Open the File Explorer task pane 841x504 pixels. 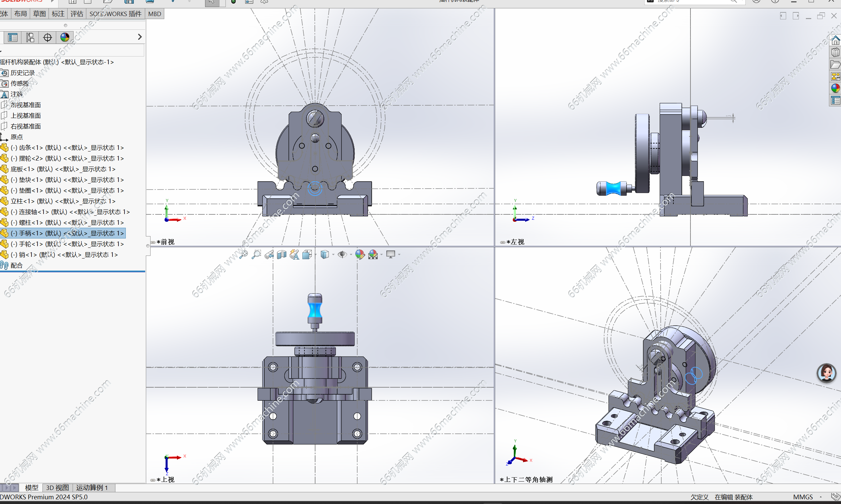point(836,65)
